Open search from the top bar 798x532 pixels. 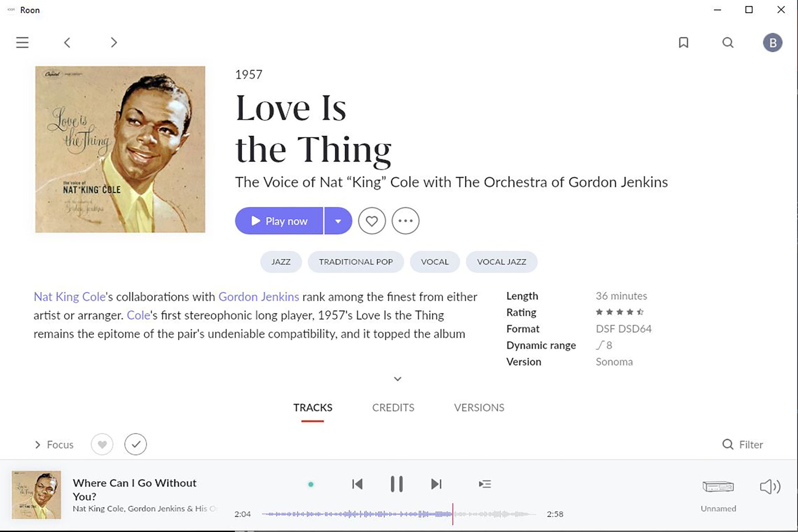728,42
